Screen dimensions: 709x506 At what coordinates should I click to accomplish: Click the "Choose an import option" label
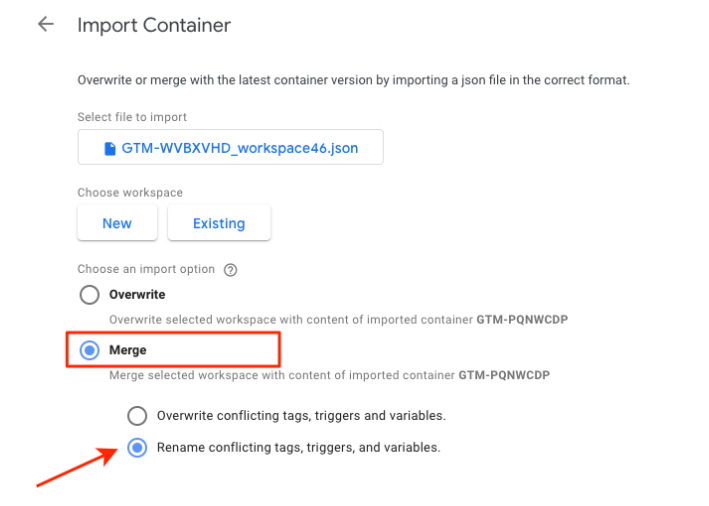click(146, 269)
